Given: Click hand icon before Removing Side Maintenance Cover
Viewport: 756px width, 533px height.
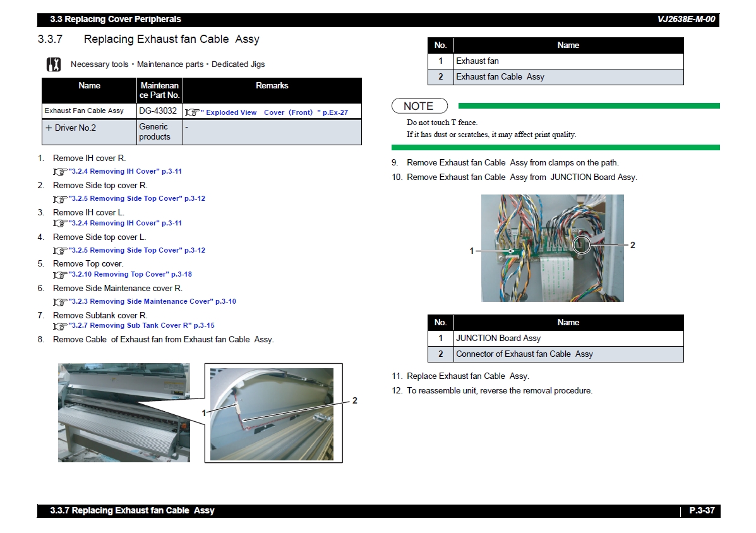Looking at the screenshot, I should [x=60, y=302].
